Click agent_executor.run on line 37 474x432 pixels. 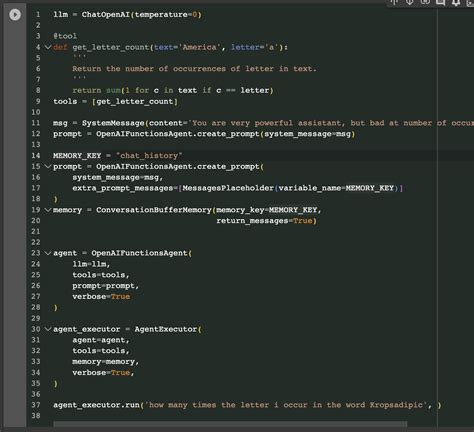(96, 405)
